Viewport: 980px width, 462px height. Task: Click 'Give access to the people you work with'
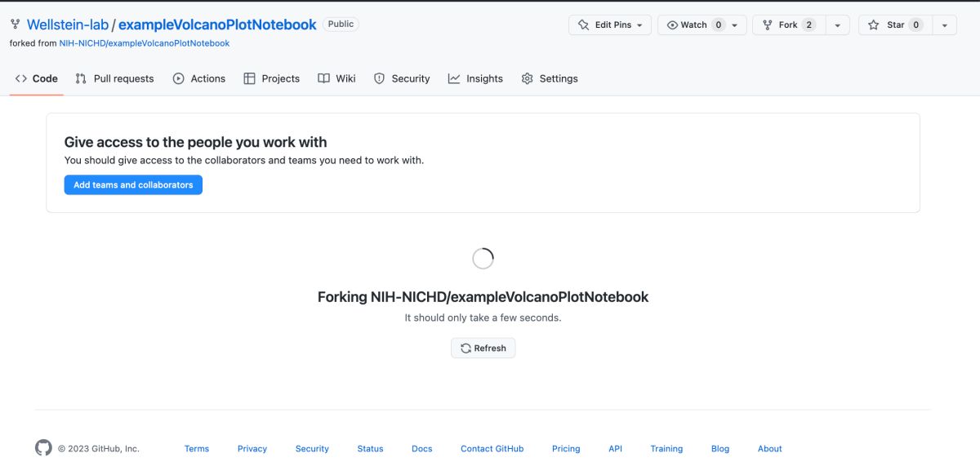click(x=196, y=142)
